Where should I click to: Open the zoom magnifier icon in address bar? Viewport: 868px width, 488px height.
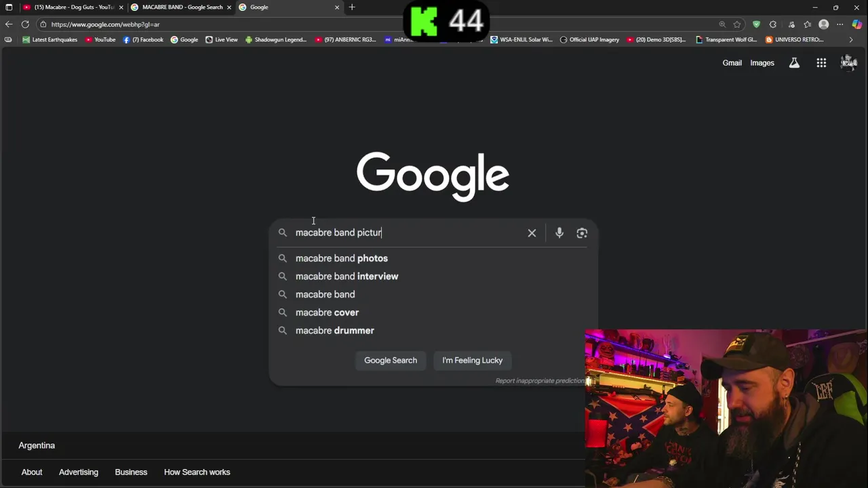[722, 24]
